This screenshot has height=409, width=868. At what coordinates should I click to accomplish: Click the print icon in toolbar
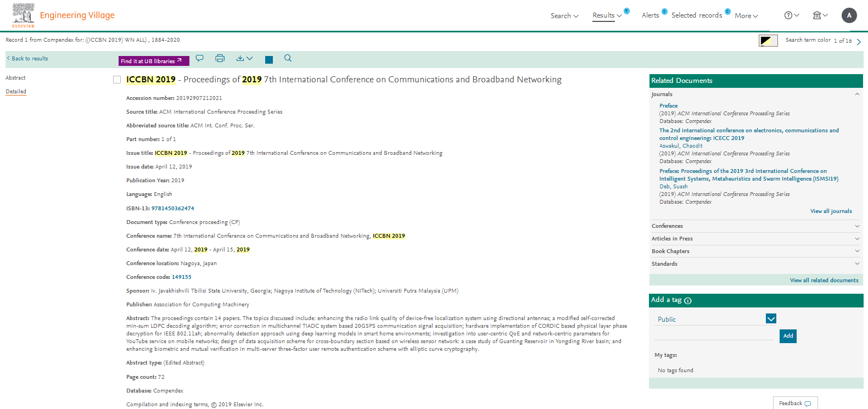point(220,58)
